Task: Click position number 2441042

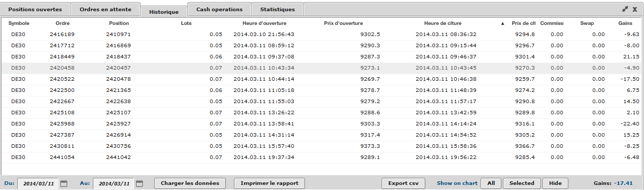Action: (119, 157)
